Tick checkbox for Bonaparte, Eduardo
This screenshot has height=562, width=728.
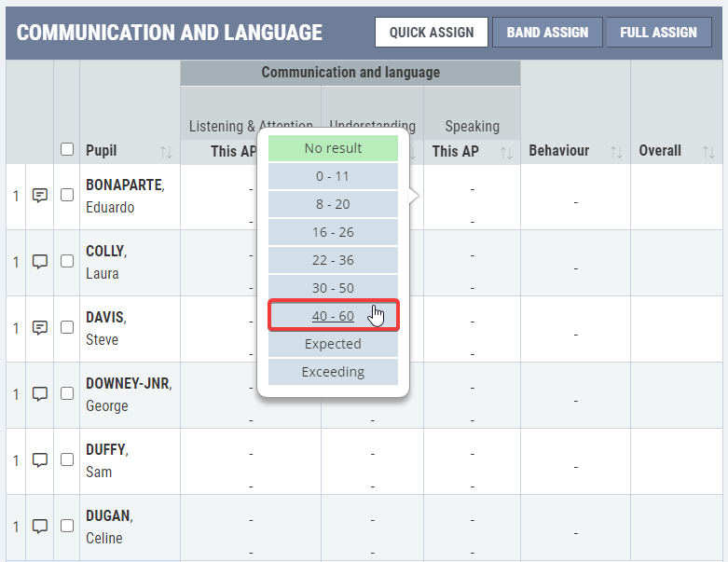[67, 195]
